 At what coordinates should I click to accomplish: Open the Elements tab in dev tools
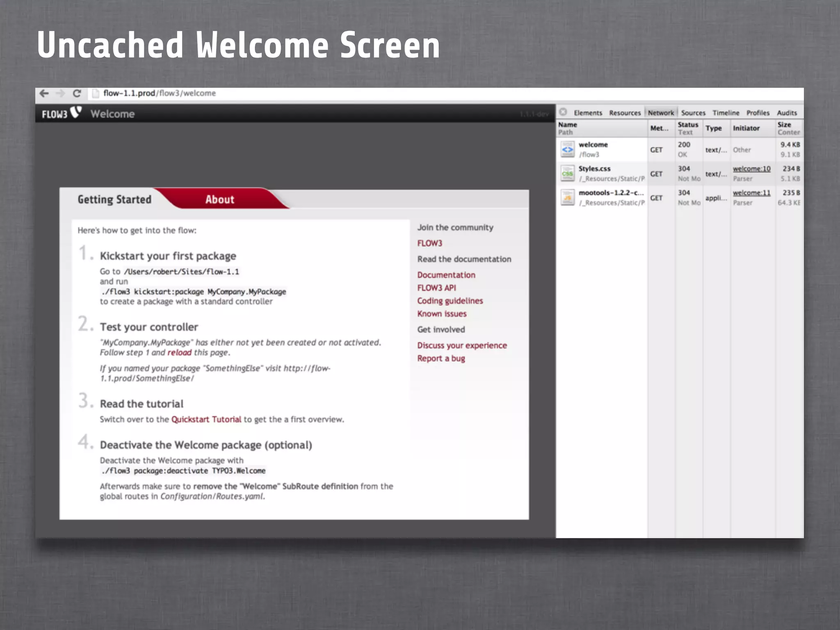(588, 113)
